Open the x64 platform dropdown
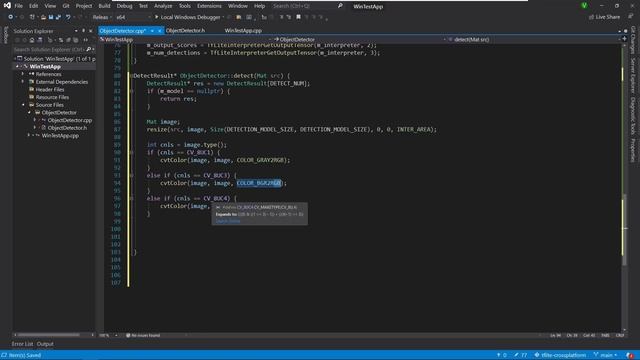Image resolution: width=640 pixels, height=360 pixels. (133, 17)
